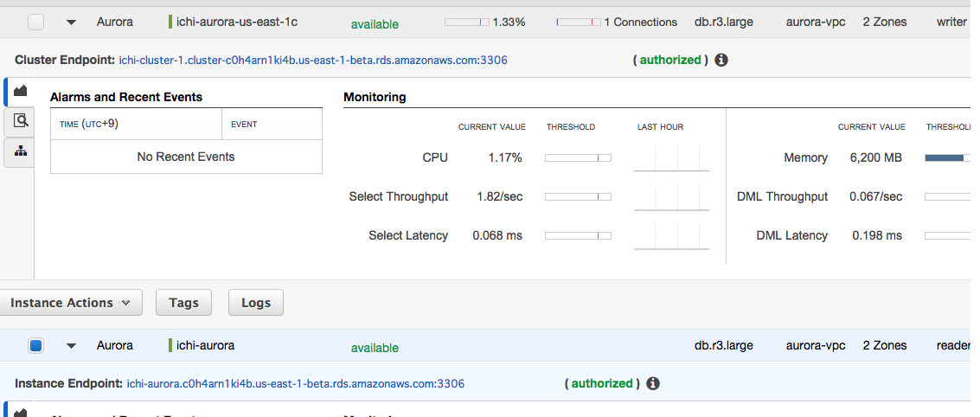Uncheck the ichi-aurora reader row checkbox
The height and width of the screenshot is (417, 980).
tap(35, 346)
